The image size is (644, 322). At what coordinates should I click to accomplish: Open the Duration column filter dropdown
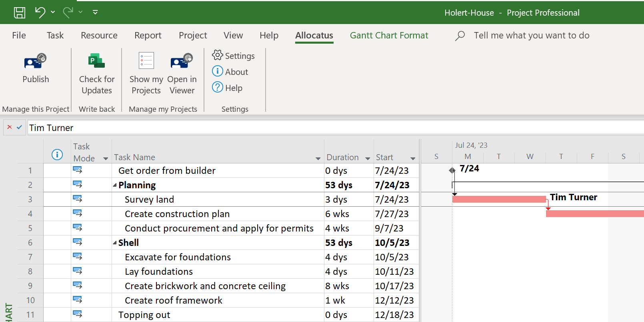tap(368, 159)
